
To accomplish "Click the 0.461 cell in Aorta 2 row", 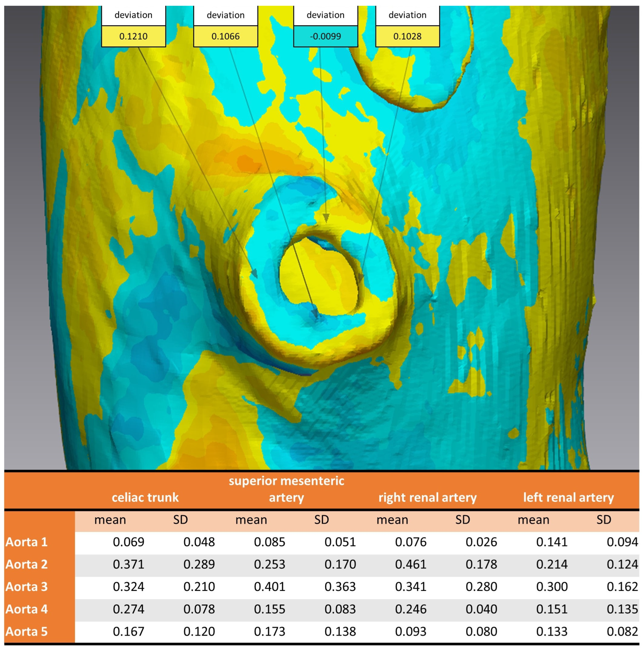I will coord(411,564).
